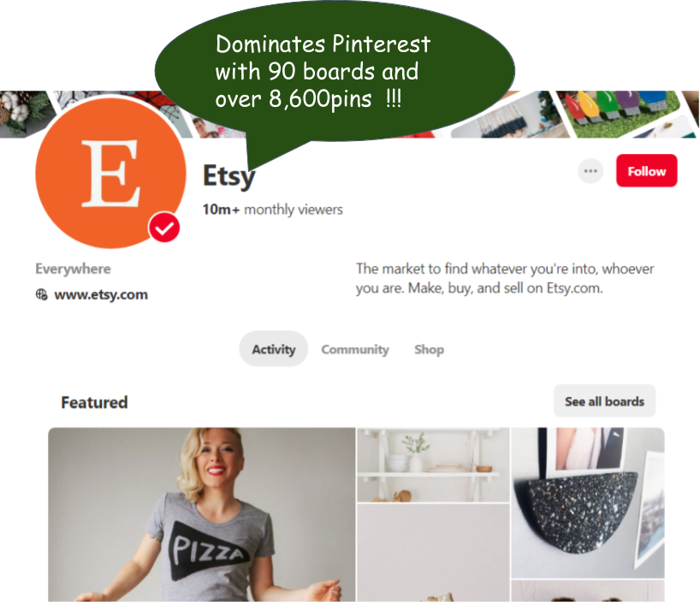Viewport: 700px width, 602px height.
Task: Click the Featured section heading
Action: click(x=94, y=402)
